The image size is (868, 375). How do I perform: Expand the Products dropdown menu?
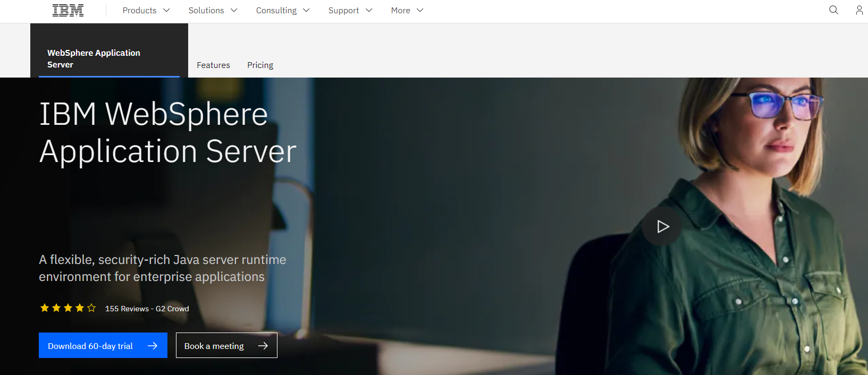pos(146,11)
